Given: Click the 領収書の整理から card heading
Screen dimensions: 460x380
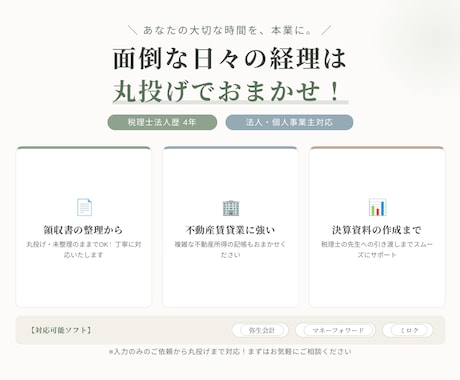Looking at the screenshot, I should click(x=83, y=230).
